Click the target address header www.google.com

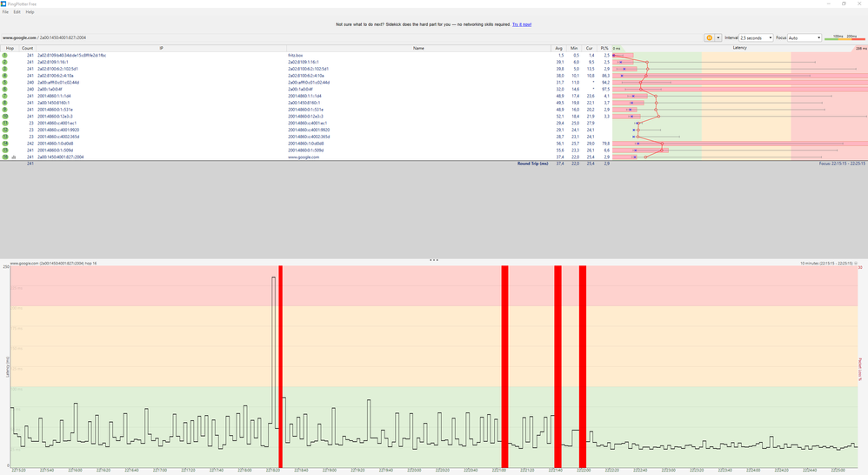pos(19,37)
